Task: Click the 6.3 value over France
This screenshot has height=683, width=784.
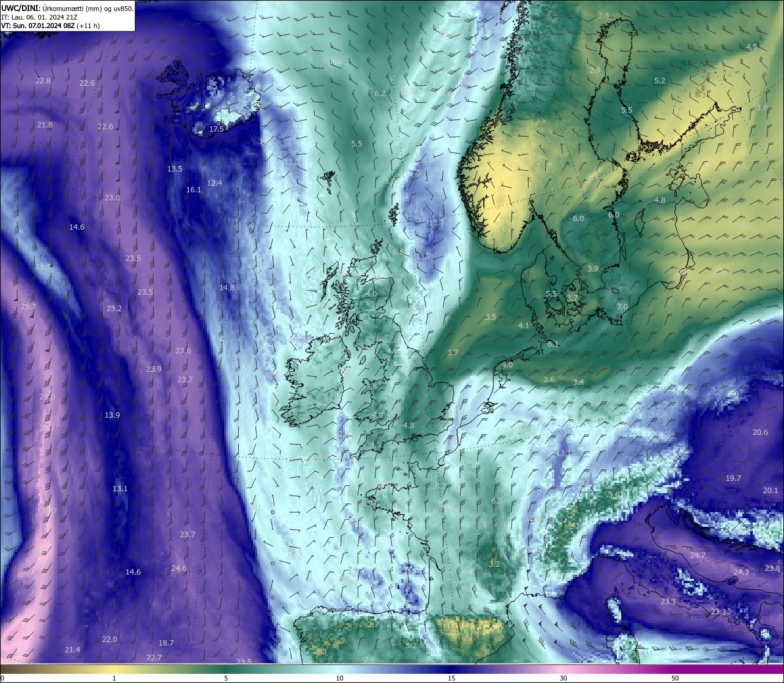Action: (497, 500)
